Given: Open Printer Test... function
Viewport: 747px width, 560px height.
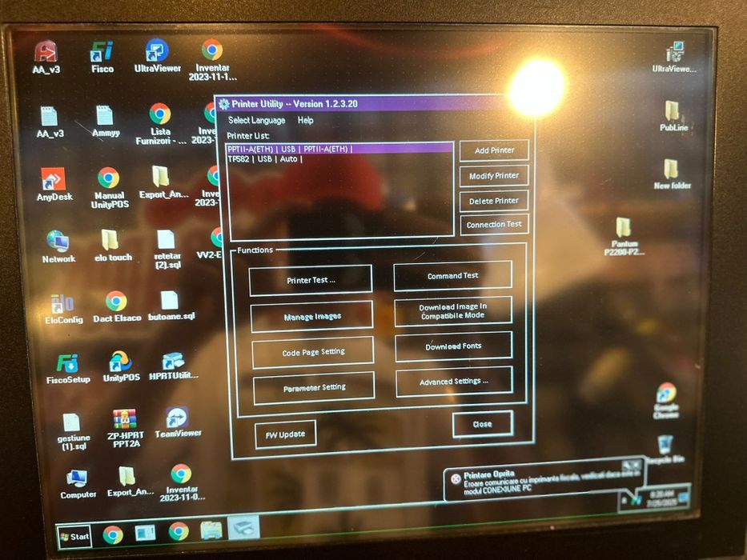Looking at the screenshot, I should point(311,281).
